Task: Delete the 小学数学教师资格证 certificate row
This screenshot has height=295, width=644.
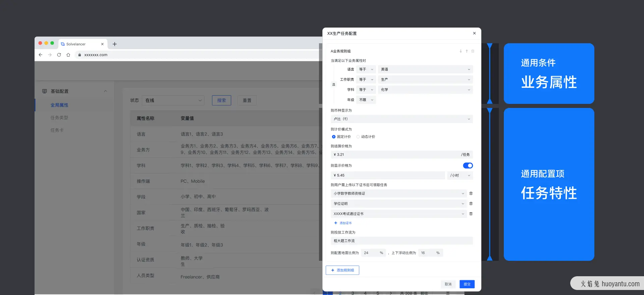Action: coord(471,193)
